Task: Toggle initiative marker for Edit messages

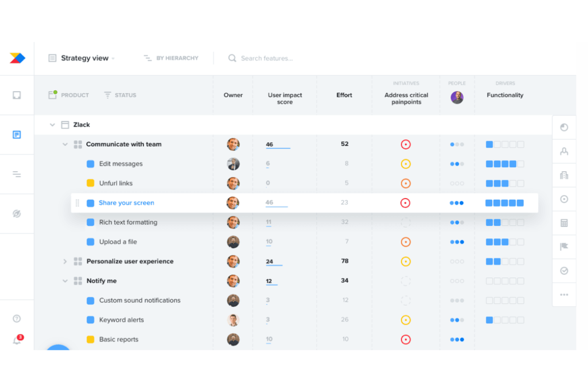Action: pyautogui.click(x=406, y=164)
